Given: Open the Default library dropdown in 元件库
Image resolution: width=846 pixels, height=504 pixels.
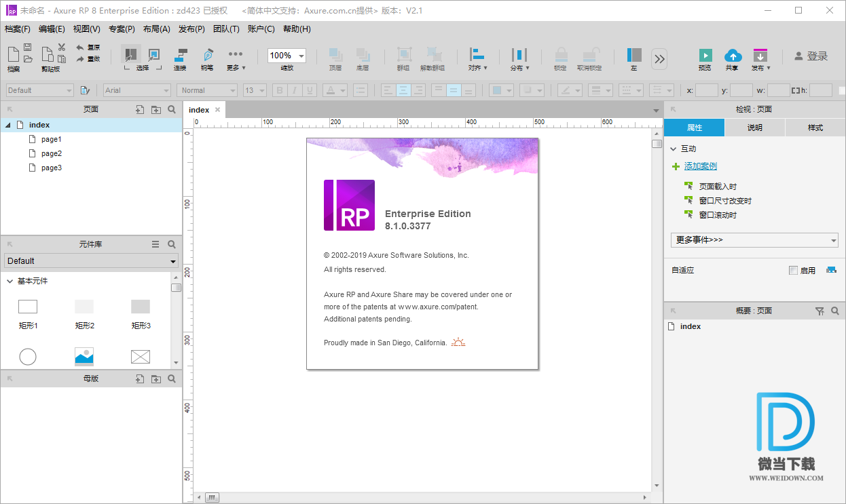Looking at the screenshot, I should 91,261.
